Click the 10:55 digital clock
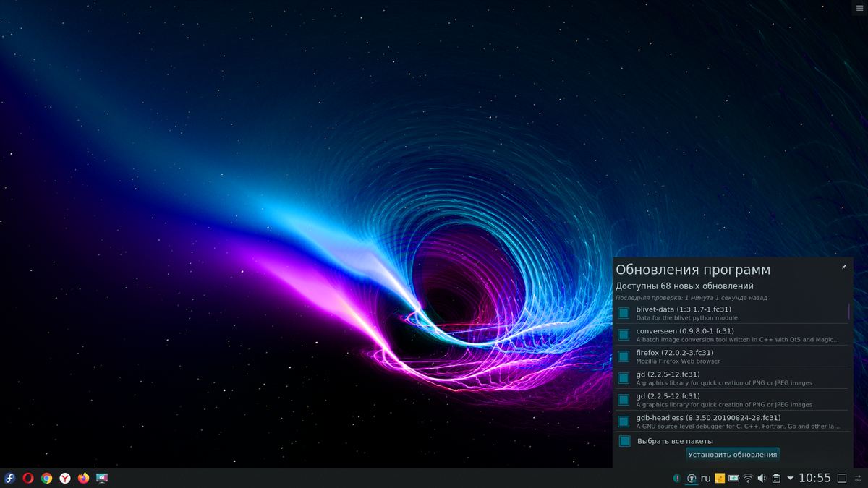Screen dimensions: 868x488 pyautogui.click(x=814, y=478)
